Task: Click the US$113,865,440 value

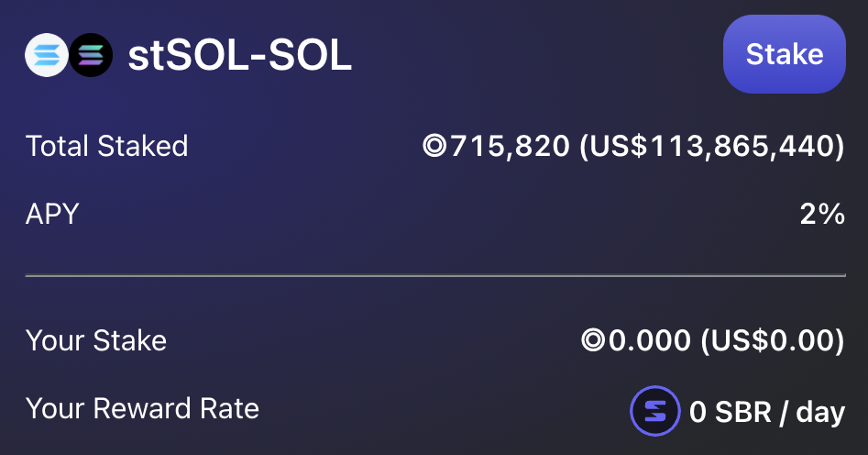Action: pos(711,146)
